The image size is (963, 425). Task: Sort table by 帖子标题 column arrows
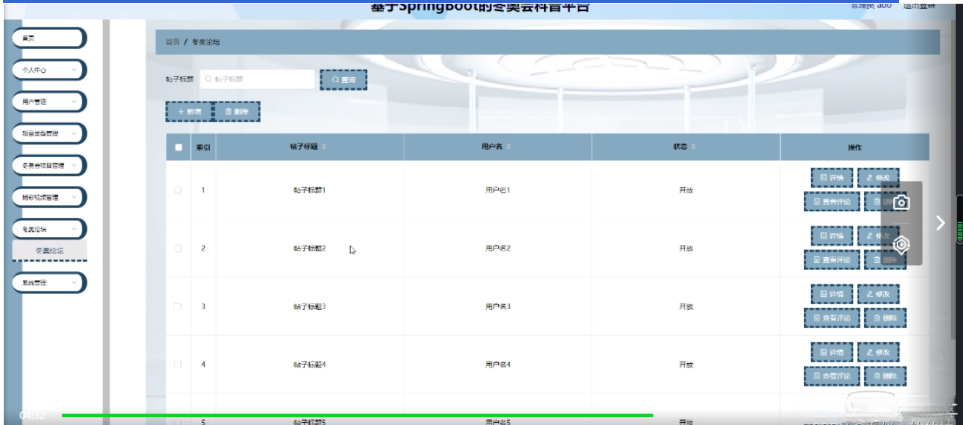pyautogui.click(x=324, y=147)
